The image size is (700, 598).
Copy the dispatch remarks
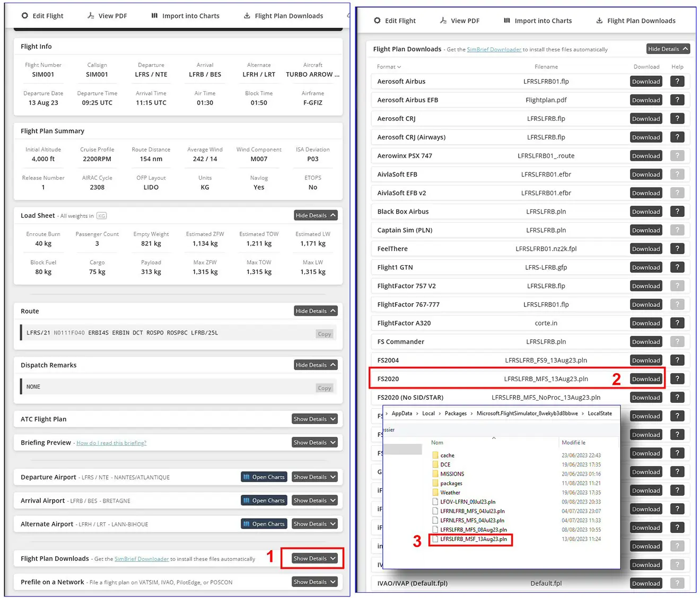(x=324, y=388)
